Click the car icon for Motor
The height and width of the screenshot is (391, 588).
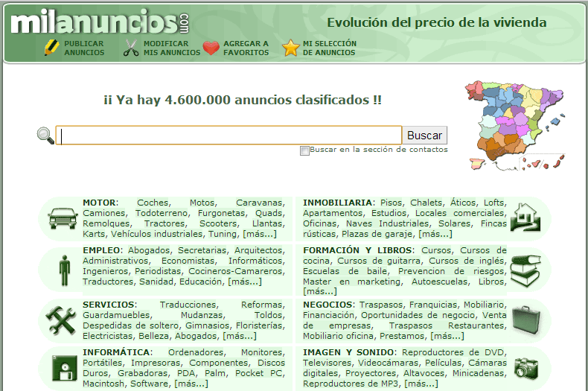(x=63, y=218)
